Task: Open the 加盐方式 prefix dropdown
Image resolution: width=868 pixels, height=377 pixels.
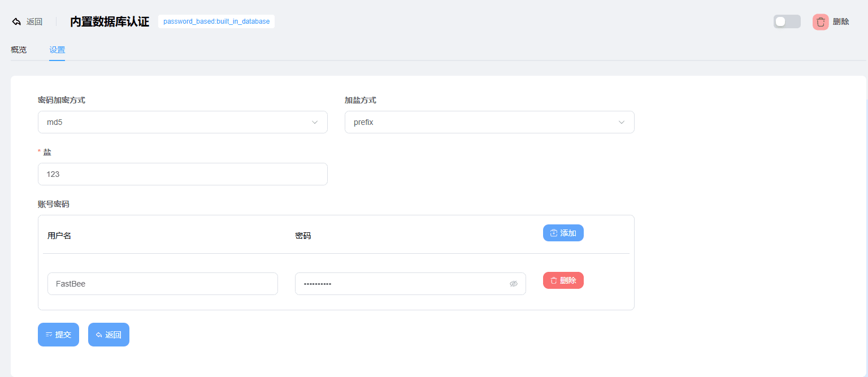Action: tap(489, 122)
